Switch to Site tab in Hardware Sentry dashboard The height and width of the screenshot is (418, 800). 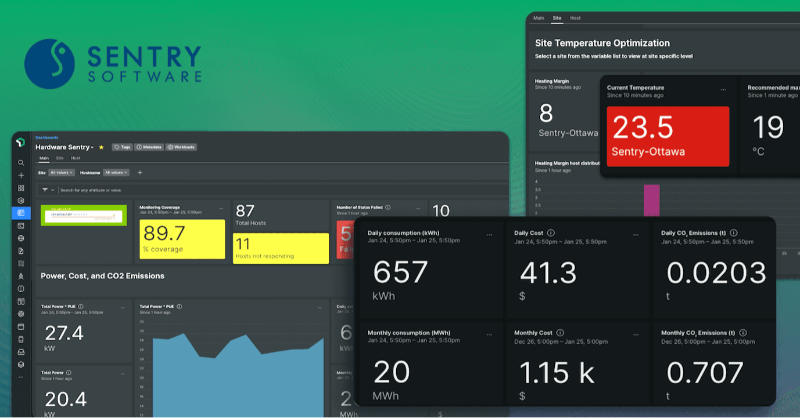pos(60,158)
